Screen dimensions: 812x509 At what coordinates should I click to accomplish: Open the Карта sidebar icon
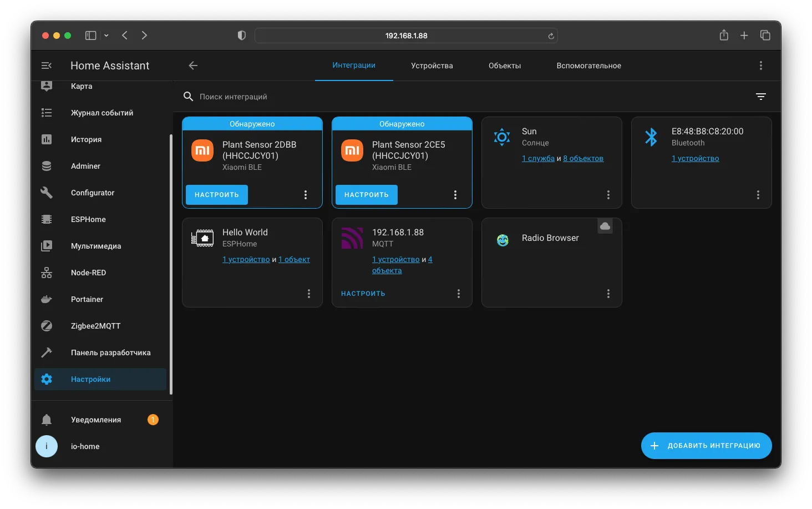47,86
